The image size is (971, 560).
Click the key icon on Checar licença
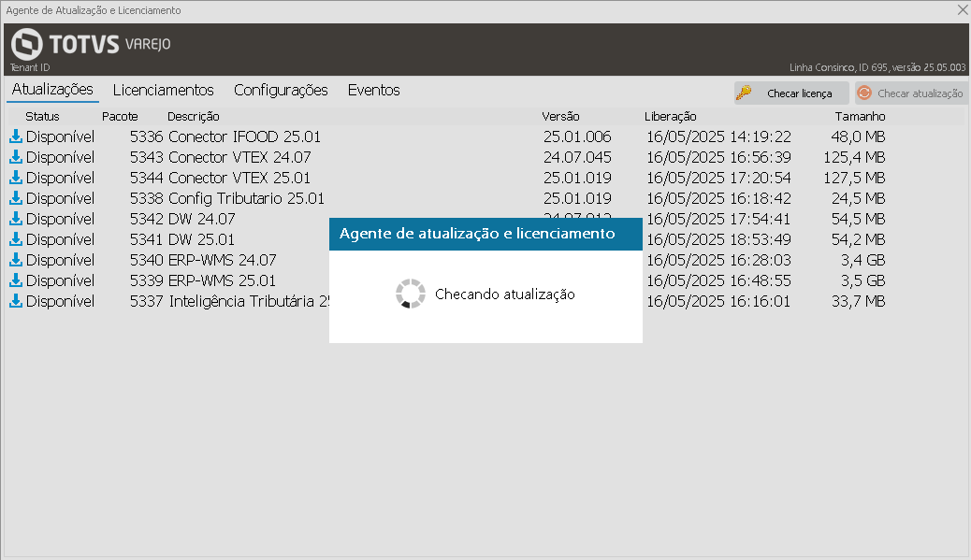(744, 93)
